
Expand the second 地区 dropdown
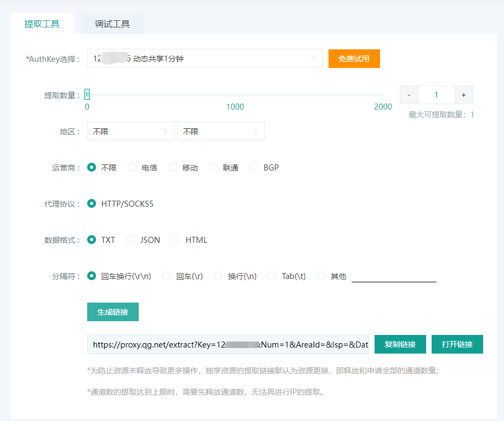pyautogui.click(x=220, y=132)
